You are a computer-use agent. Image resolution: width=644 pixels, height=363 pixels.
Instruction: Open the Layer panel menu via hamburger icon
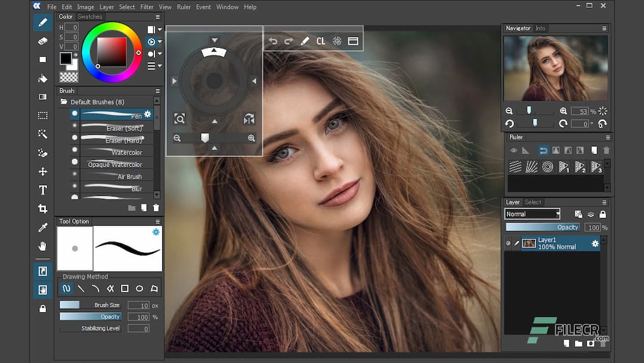(605, 202)
